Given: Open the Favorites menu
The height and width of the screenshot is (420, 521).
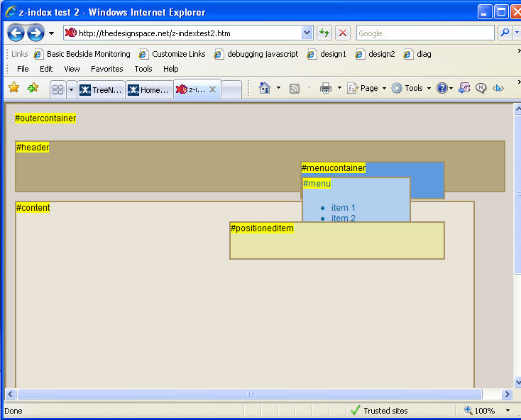Looking at the screenshot, I should [106, 69].
